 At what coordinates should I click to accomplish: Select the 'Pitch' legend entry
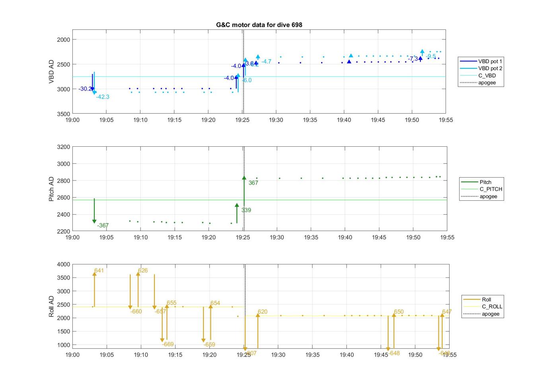click(x=476, y=182)
